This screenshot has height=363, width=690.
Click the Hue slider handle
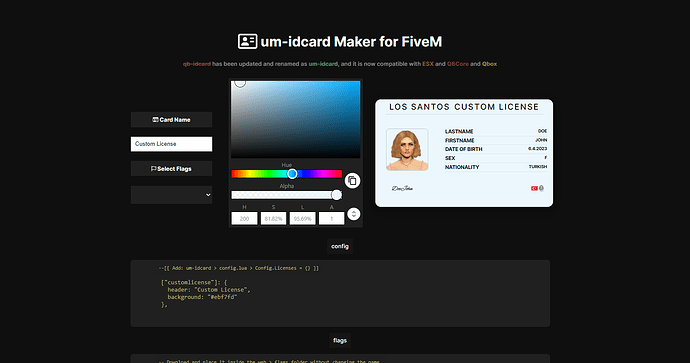pos(292,174)
